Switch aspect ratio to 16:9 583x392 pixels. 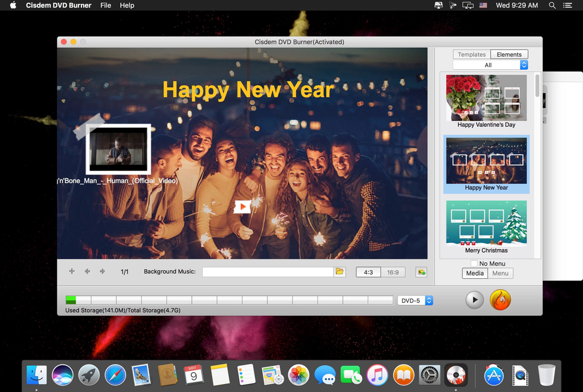tap(393, 273)
